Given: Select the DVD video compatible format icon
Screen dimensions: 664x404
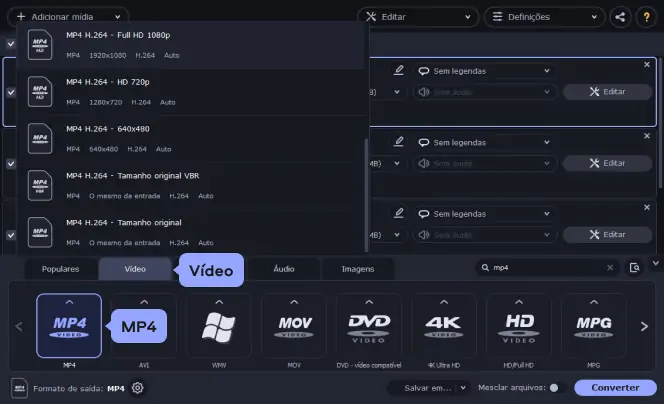Looking at the screenshot, I should coord(369,326).
